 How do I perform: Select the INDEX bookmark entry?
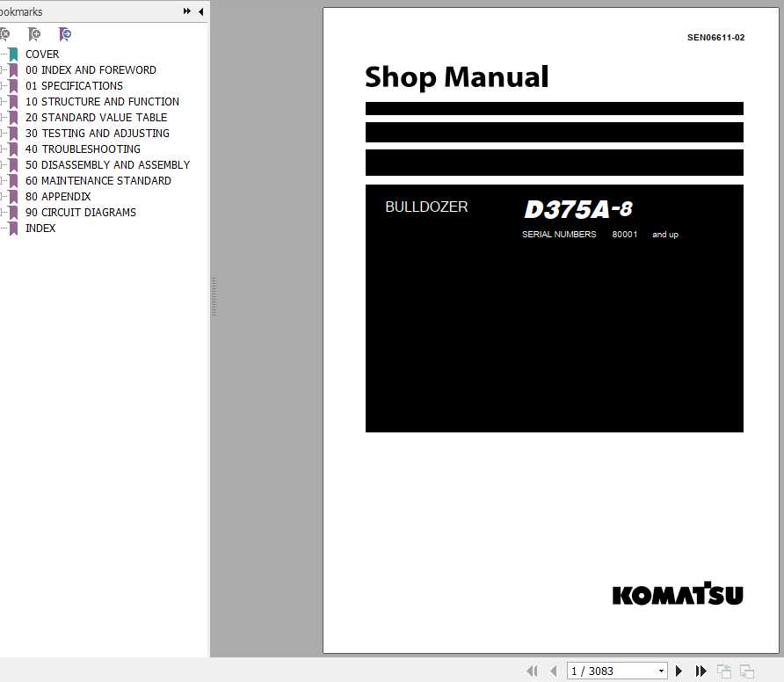coord(40,228)
